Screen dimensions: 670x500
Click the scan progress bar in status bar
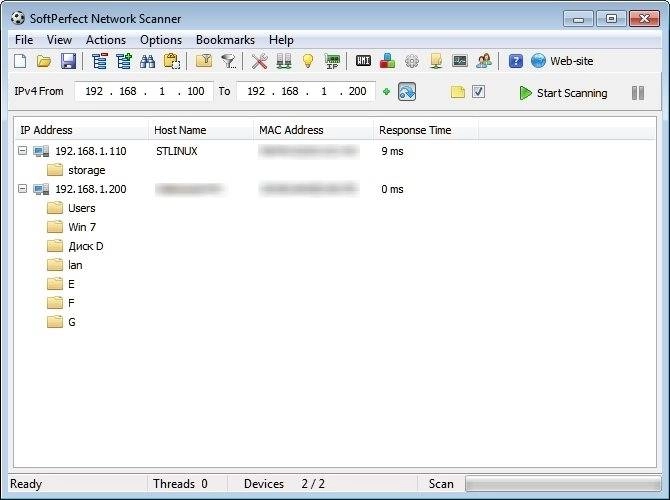(x=563, y=484)
